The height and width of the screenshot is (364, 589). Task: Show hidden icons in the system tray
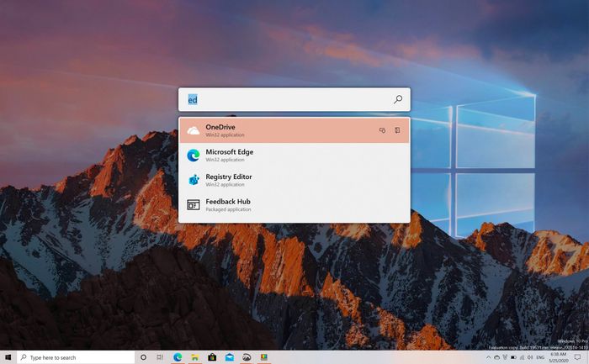pos(488,357)
